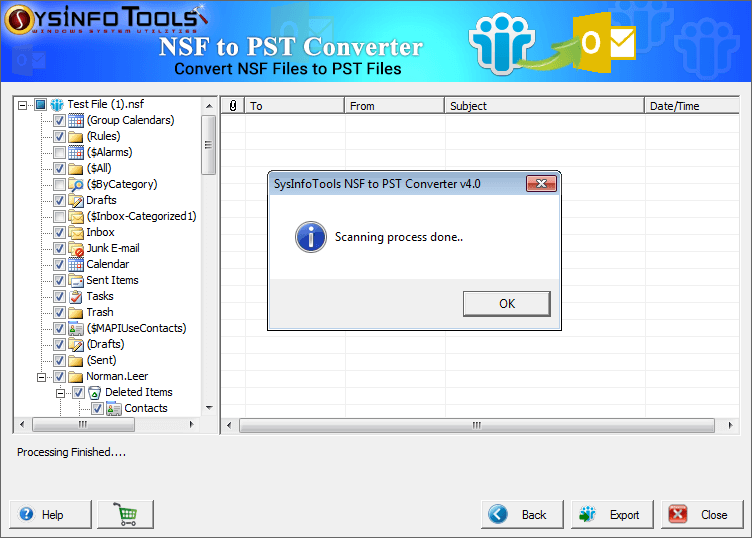Toggle the Test File (1).nsf root checkbox

click(x=41, y=105)
